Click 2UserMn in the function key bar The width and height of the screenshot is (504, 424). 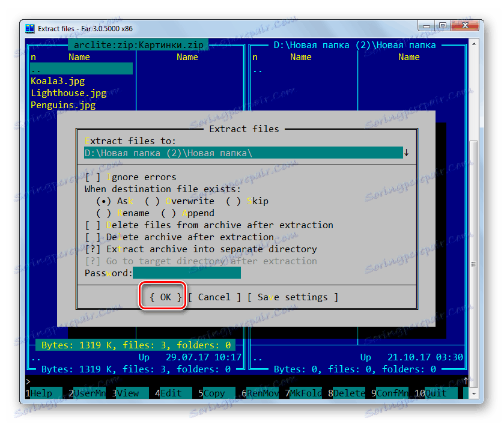[87, 393]
